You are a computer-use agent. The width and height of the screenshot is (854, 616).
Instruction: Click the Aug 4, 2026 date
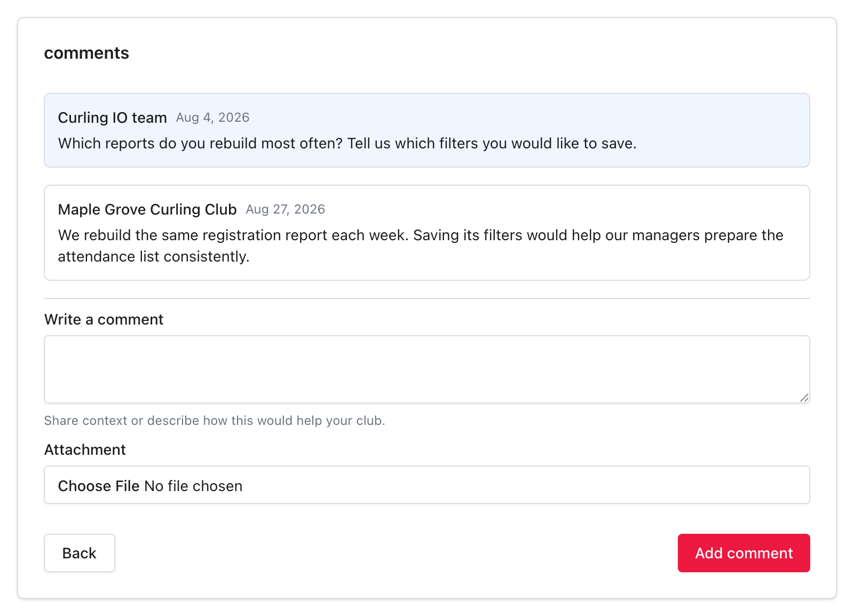(x=213, y=117)
